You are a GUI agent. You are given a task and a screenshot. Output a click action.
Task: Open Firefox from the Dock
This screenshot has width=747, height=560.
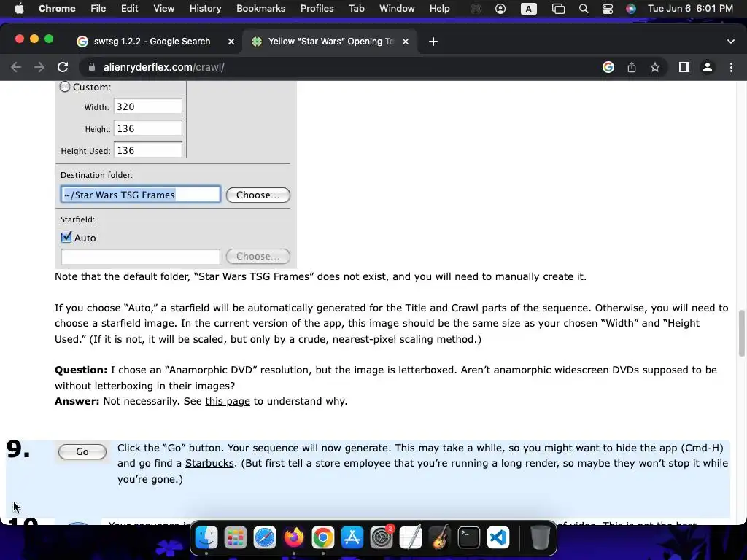294,537
